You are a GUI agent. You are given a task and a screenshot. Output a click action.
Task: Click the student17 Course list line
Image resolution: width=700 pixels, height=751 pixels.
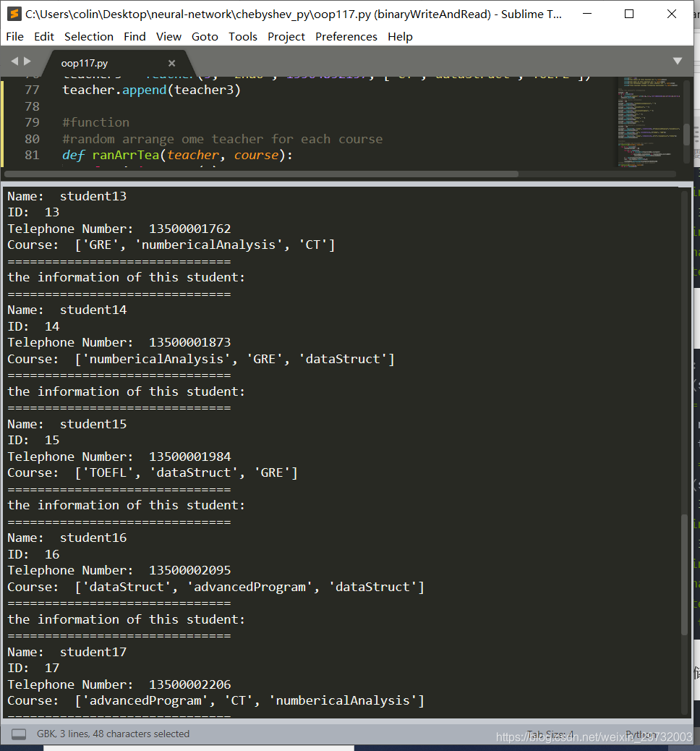click(x=216, y=700)
